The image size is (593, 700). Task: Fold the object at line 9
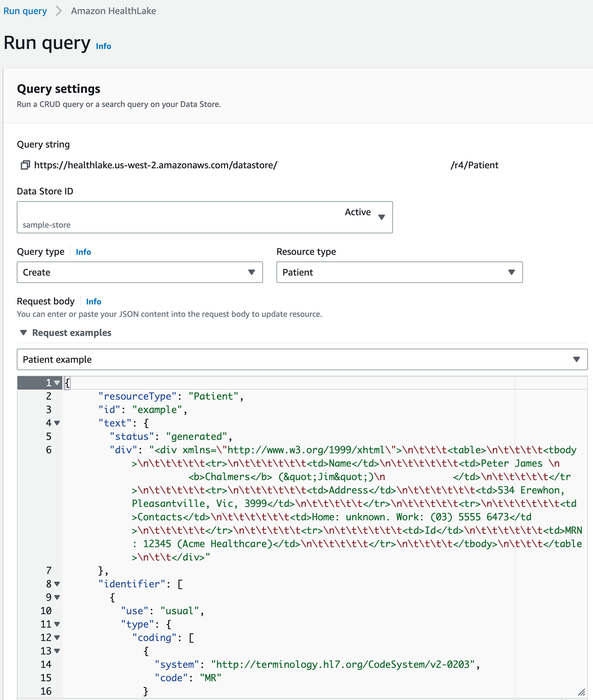tap(57, 598)
